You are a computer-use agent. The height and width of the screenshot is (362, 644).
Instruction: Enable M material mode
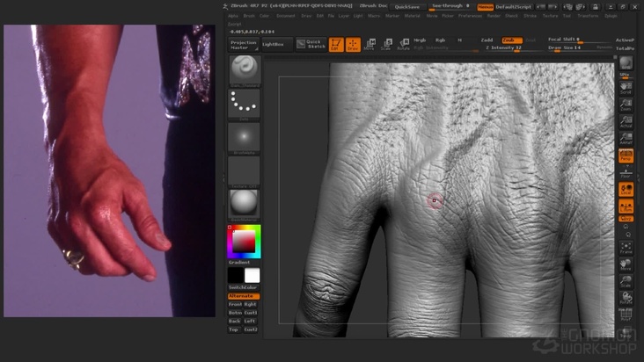pos(459,40)
